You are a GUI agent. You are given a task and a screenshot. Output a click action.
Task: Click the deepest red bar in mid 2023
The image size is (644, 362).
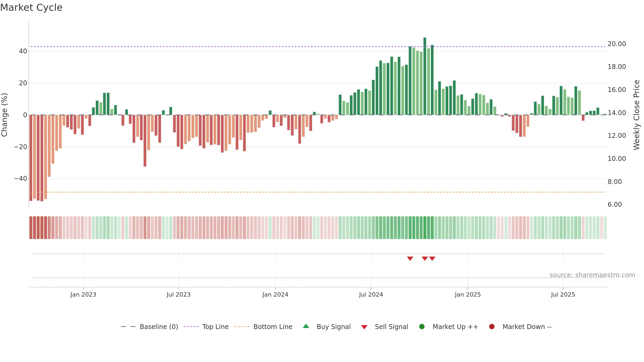point(145,141)
